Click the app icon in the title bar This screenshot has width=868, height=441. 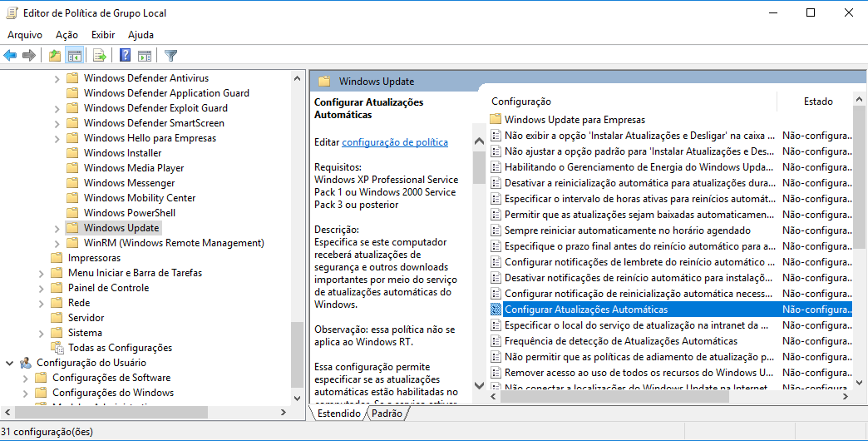click(x=12, y=12)
